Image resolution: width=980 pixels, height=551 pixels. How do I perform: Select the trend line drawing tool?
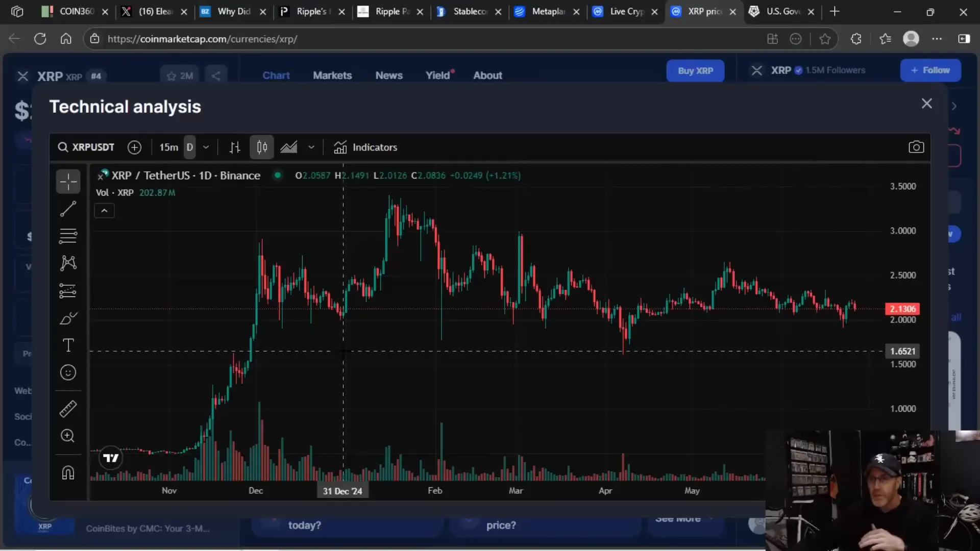(68, 209)
